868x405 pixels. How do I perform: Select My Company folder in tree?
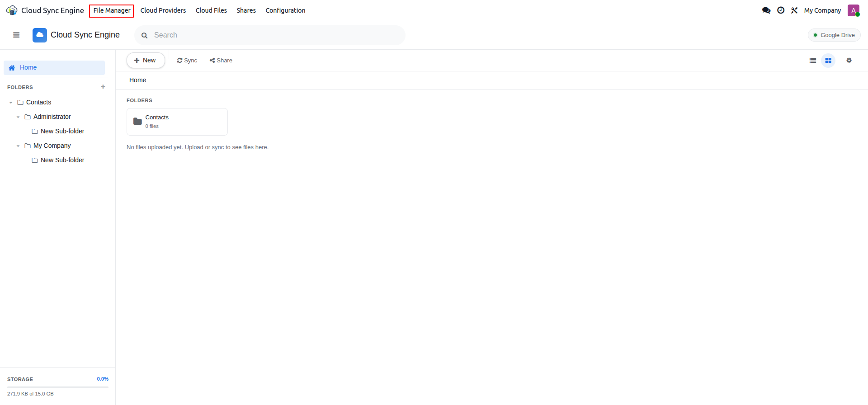click(x=52, y=146)
